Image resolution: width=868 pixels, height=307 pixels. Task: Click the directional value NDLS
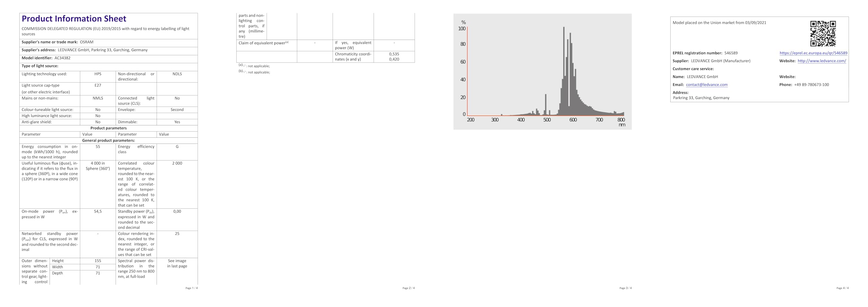[177, 74]
